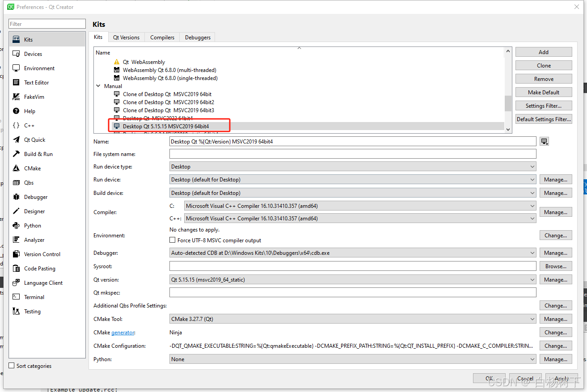
Task: Toggle the Sort categories checkbox
Action: click(x=12, y=366)
